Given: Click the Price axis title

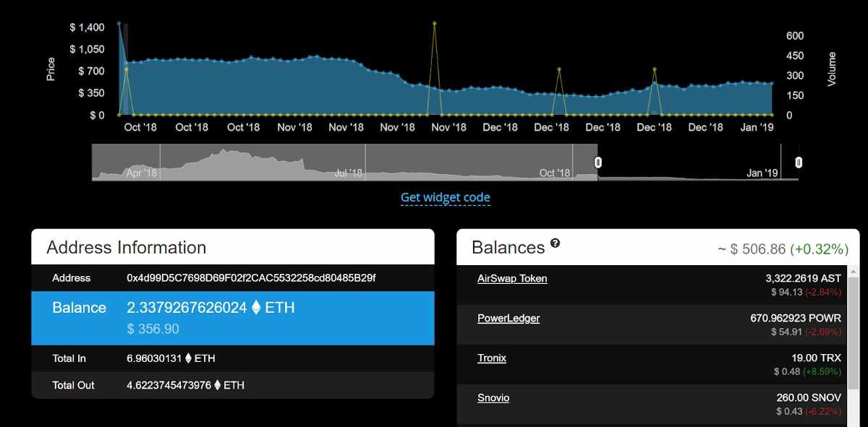Looking at the screenshot, I should 51,69.
